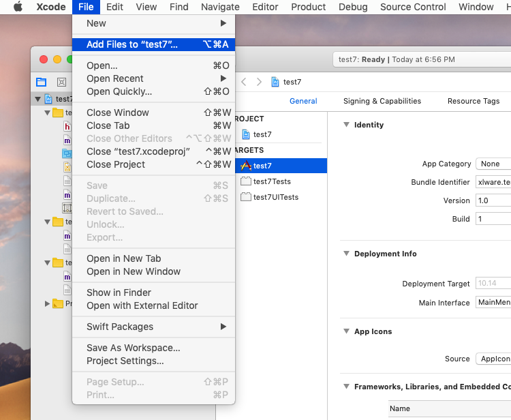Expand the New submenu
This screenshot has height=420, width=511.
[x=153, y=23]
